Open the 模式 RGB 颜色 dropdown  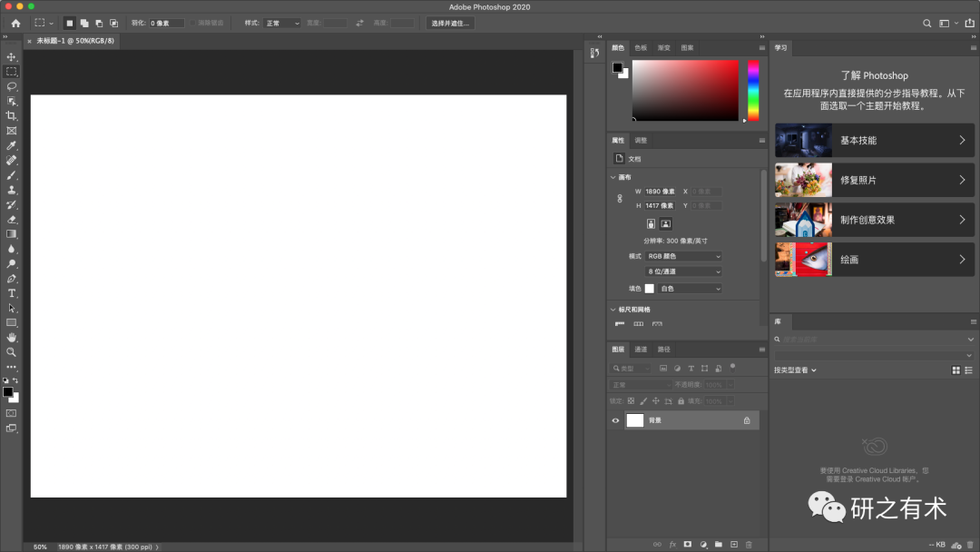(x=683, y=256)
